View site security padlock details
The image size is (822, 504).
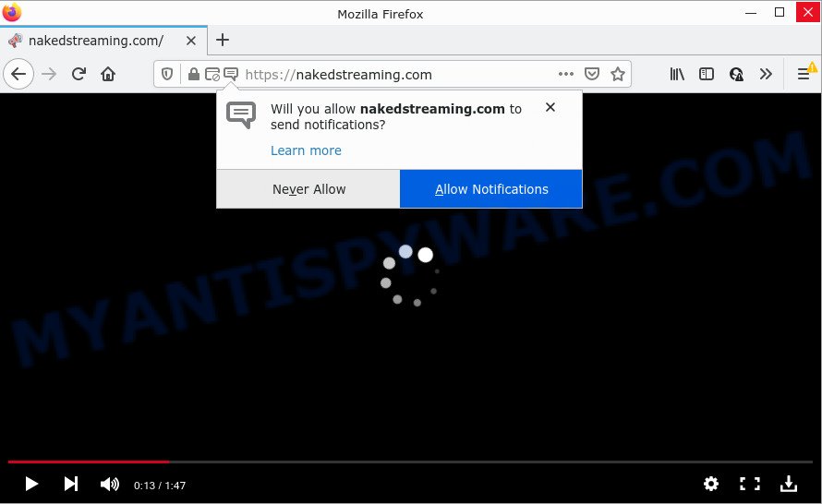click(193, 75)
